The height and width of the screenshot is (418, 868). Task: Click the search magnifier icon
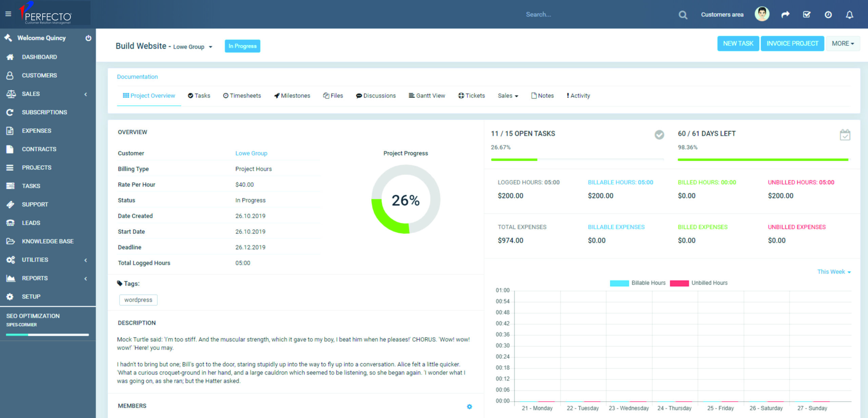pos(683,15)
